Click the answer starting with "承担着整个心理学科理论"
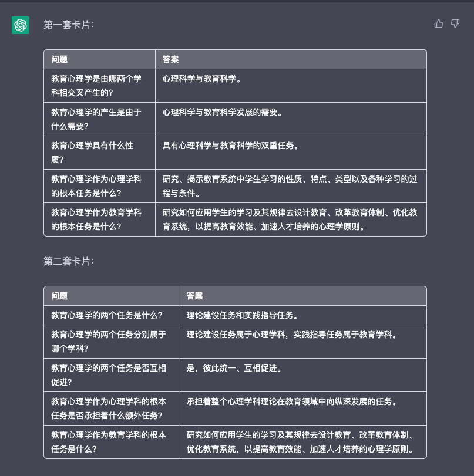Image resolution: width=474 pixels, height=476 pixels. pos(292,401)
